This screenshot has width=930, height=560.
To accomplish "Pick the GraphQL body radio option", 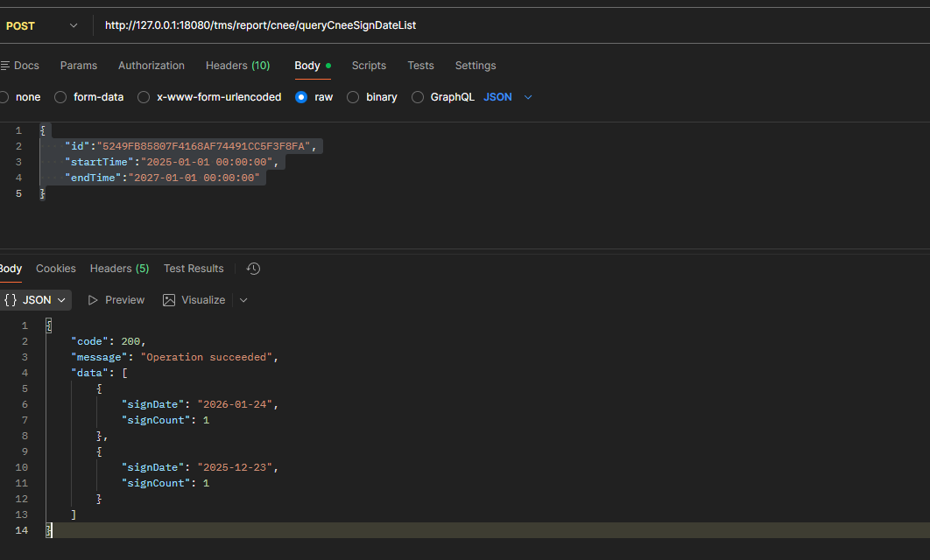I will coord(418,97).
